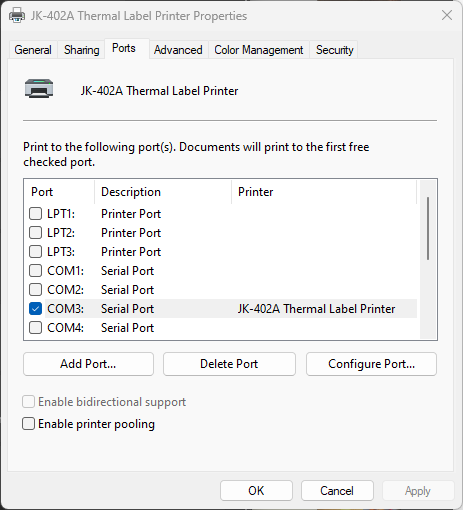Open the Sharing tab

82,50
